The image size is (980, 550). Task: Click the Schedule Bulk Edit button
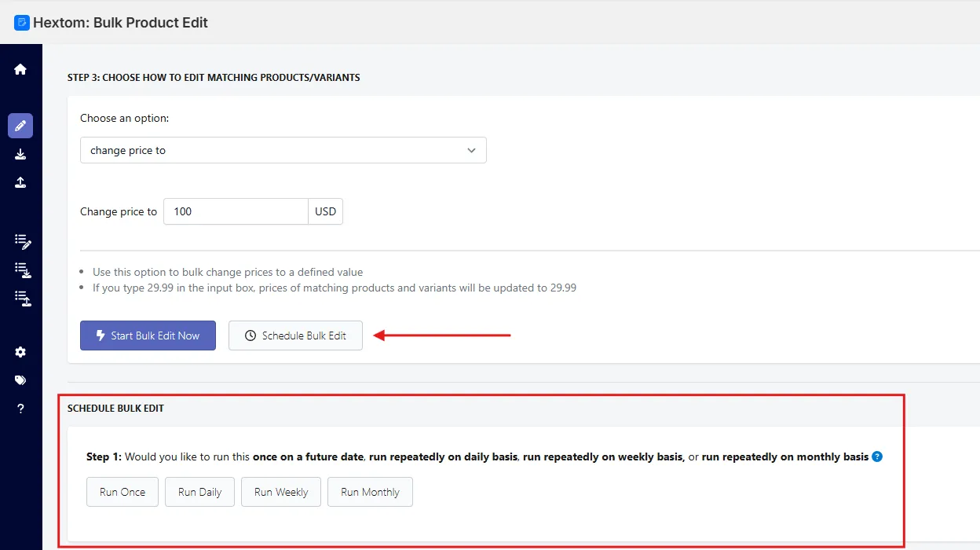295,335
